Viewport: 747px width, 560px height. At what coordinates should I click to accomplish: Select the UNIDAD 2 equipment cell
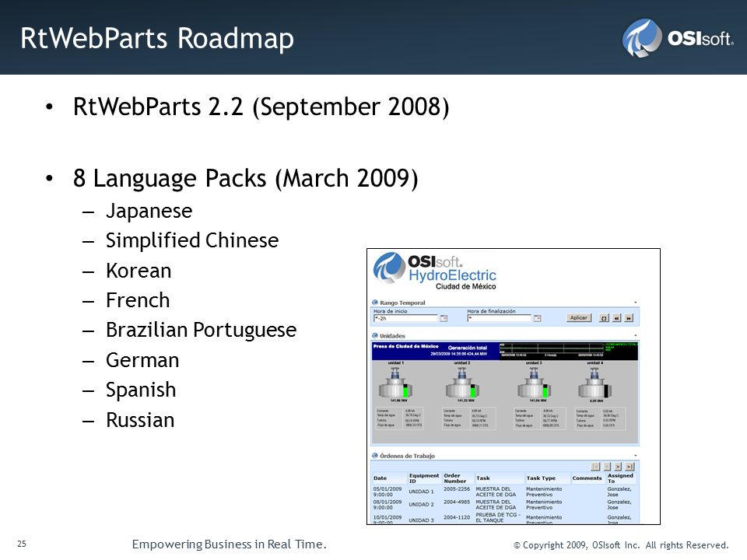421,504
